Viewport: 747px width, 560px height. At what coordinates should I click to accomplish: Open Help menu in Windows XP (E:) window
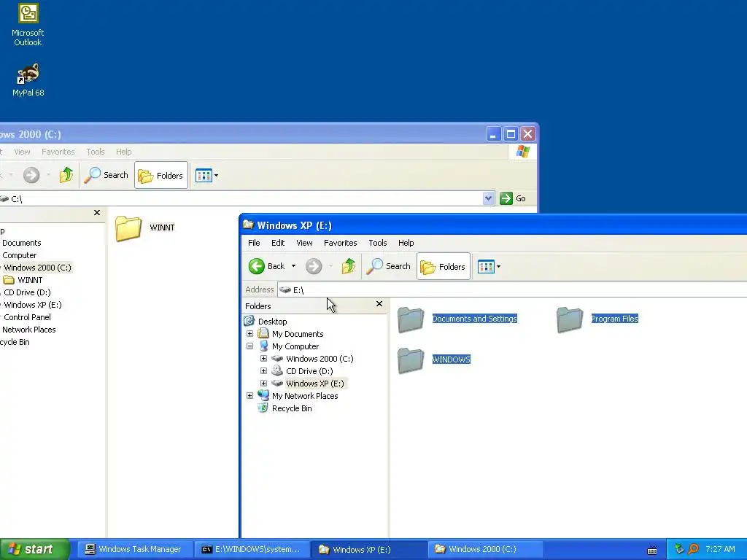coord(406,243)
